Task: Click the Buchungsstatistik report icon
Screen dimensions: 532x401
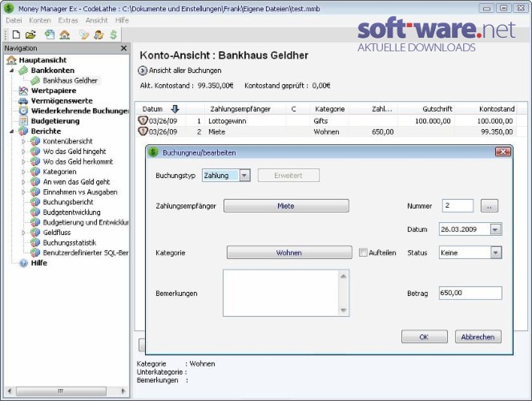Action: click(35, 242)
